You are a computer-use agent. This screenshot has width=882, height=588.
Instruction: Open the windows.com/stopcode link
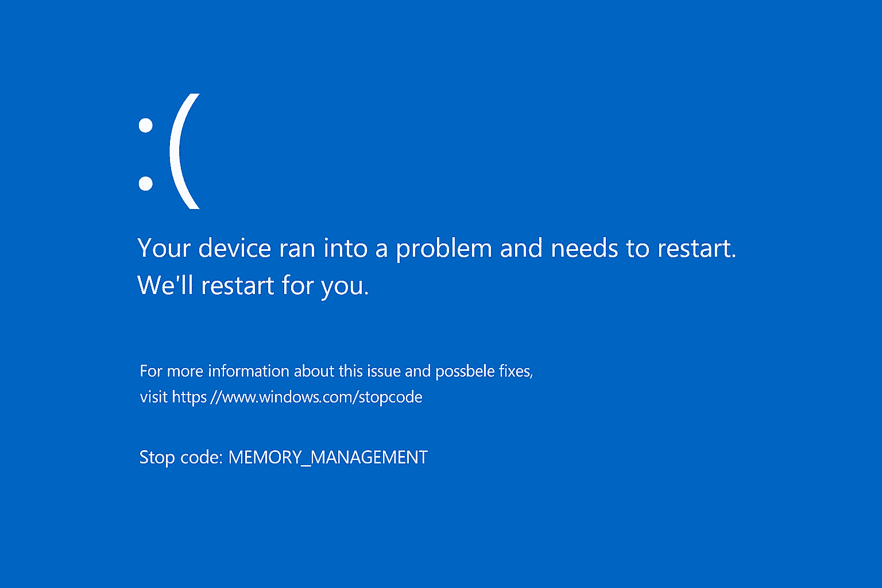pos(297,397)
